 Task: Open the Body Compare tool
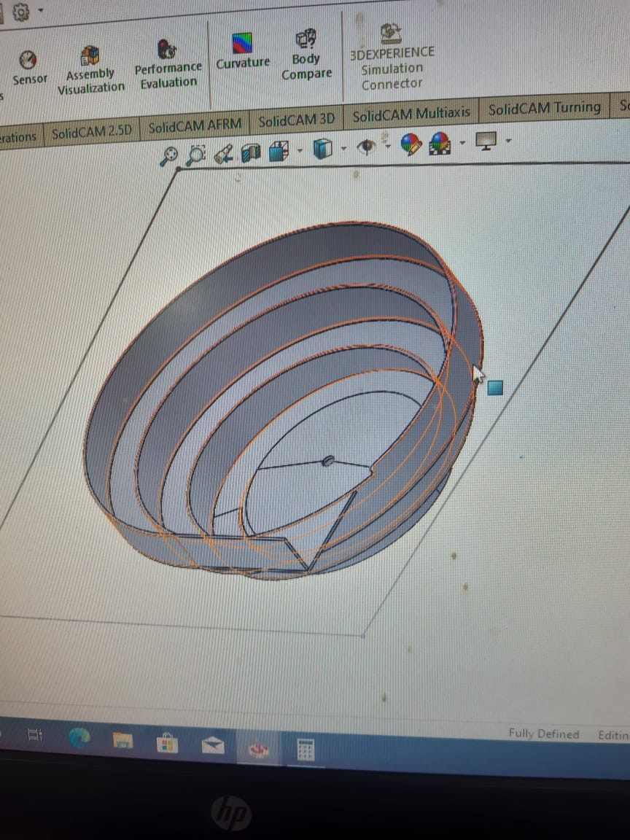[306, 38]
